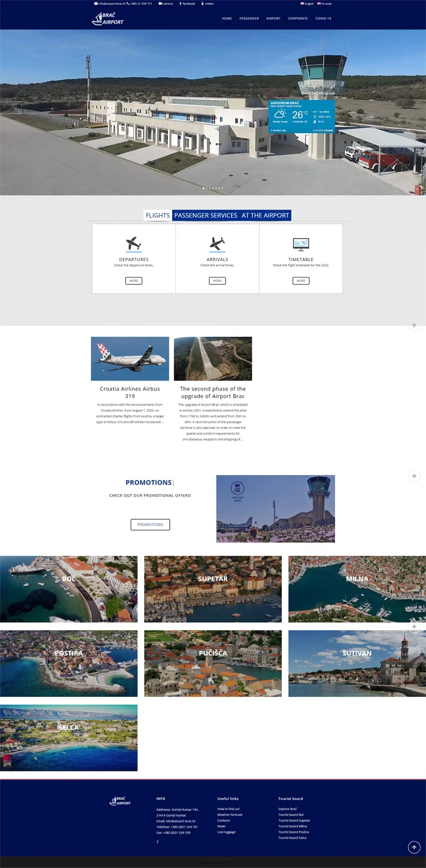The width and height of the screenshot is (426, 868).
Task: Open the COVID-19 menu item
Action: [323, 19]
